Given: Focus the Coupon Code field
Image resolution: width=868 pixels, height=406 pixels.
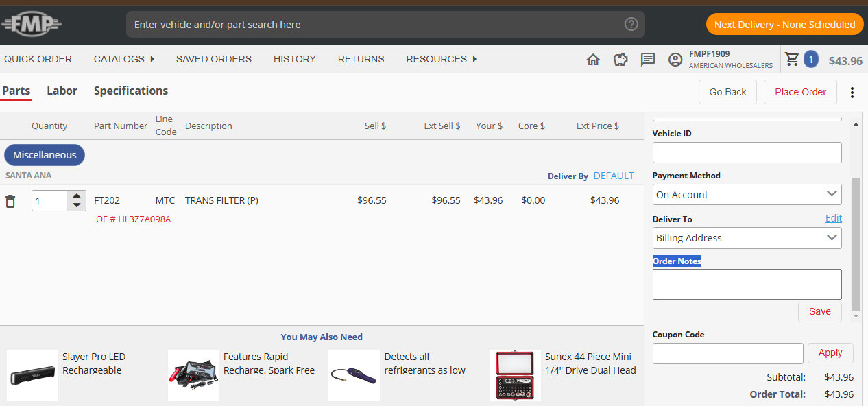Looking at the screenshot, I should tap(728, 353).
